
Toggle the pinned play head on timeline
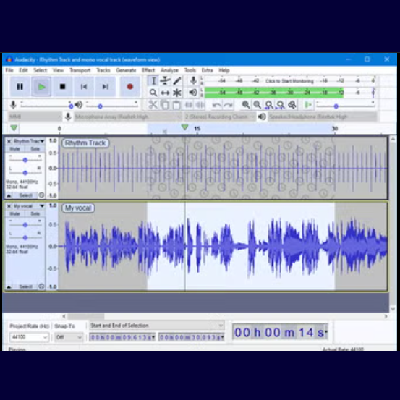pyautogui.click(x=14, y=128)
